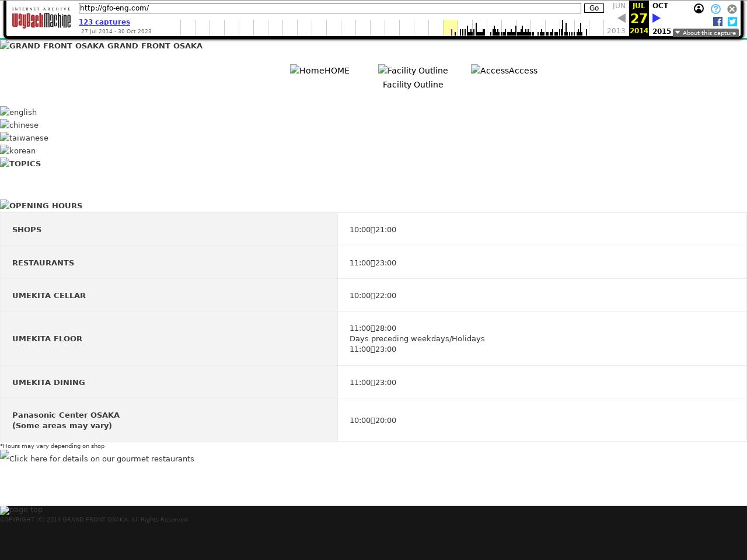Select the HOME navigation item
Screen dimensions: 747x560
tap(320, 71)
